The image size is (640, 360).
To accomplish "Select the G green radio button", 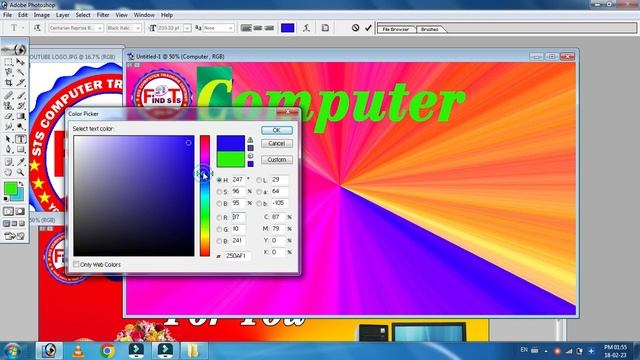I will coord(219,229).
